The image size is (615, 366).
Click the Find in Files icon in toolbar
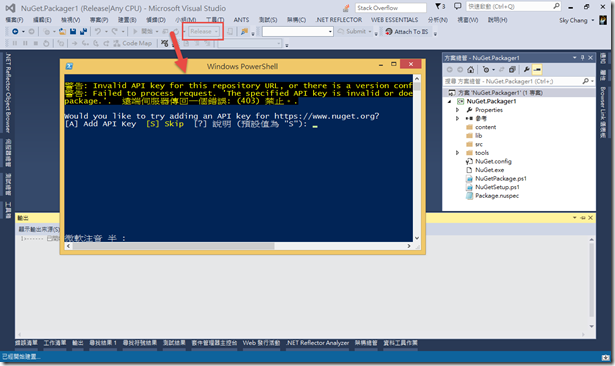tap(244, 31)
